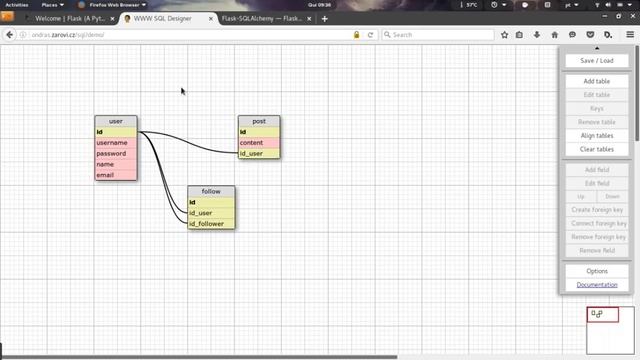Click the side panel vertical scrollbar
Viewport: 640px width, 360px height.
[x=637, y=94]
